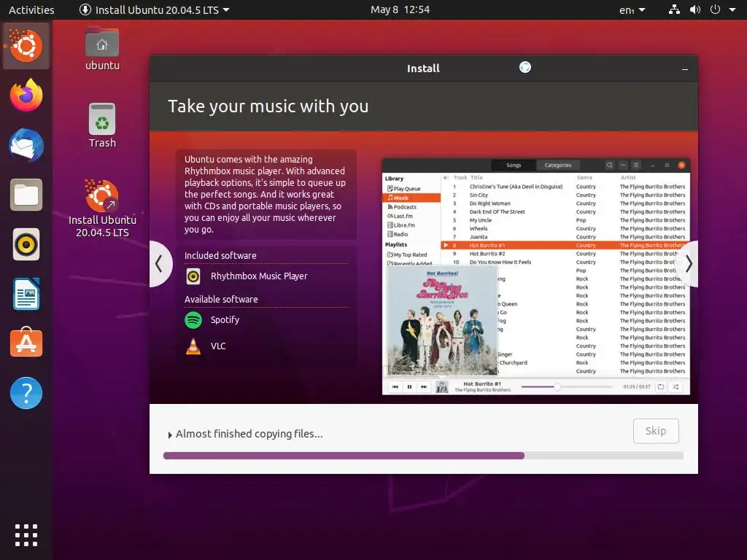Viewport: 747px width, 560px height.
Task: Click the song row Christine's Tune
Action: tap(565, 187)
